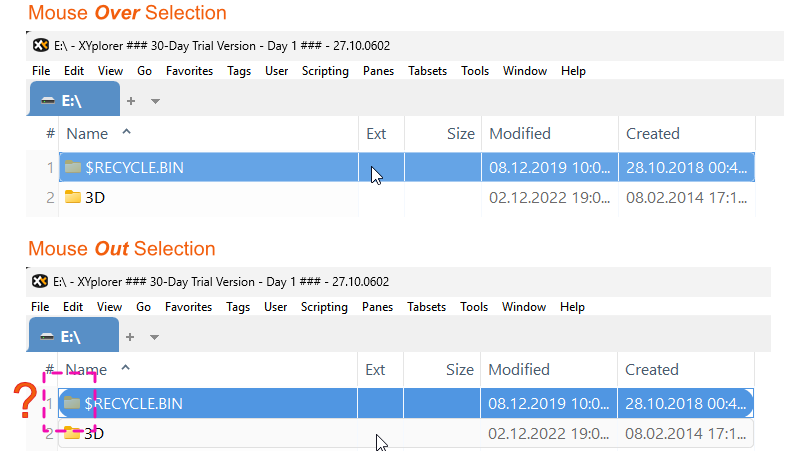This screenshot has width=800, height=467.
Task: Open Scripting menu in the lower window
Action: (324, 307)
